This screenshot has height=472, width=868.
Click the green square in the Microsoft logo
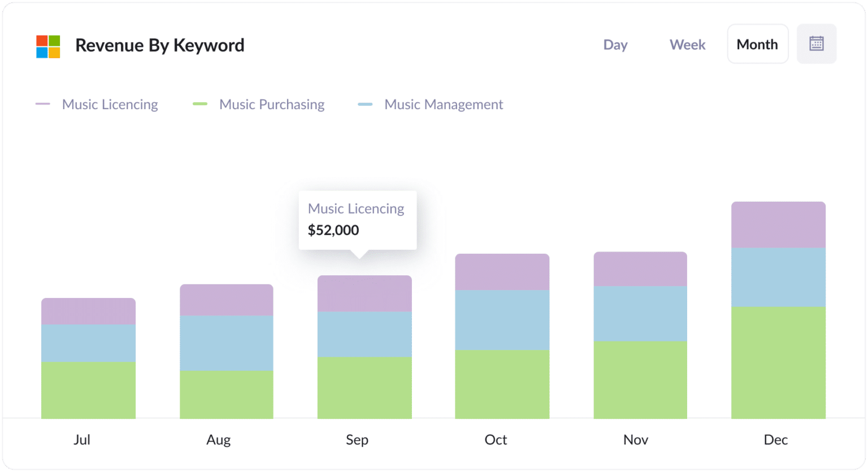[x=54, y=41]
